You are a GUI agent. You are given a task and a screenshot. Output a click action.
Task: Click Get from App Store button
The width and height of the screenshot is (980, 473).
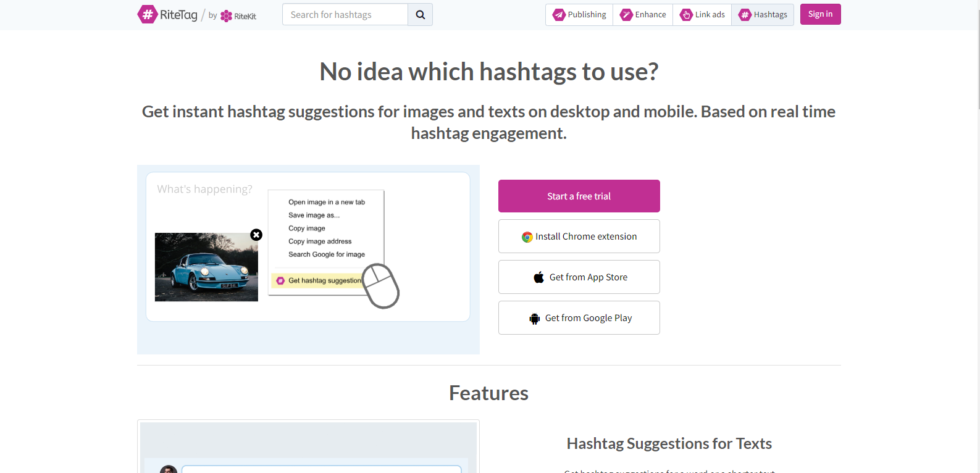[579, 277]
